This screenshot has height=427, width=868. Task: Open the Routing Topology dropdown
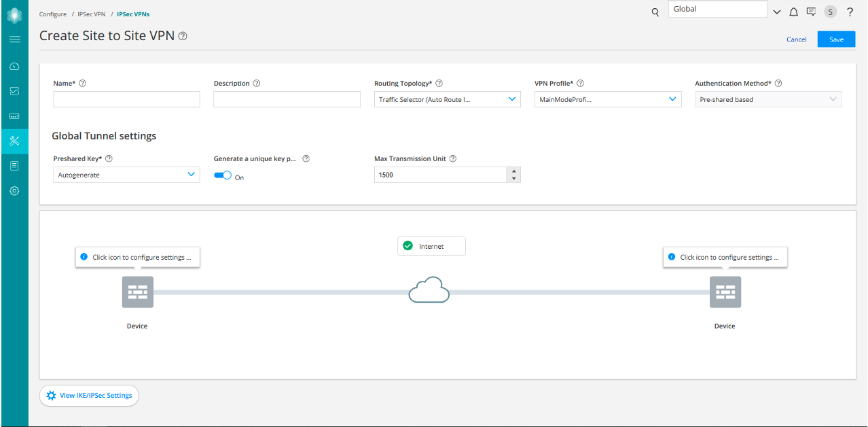[x=447, y=99]
